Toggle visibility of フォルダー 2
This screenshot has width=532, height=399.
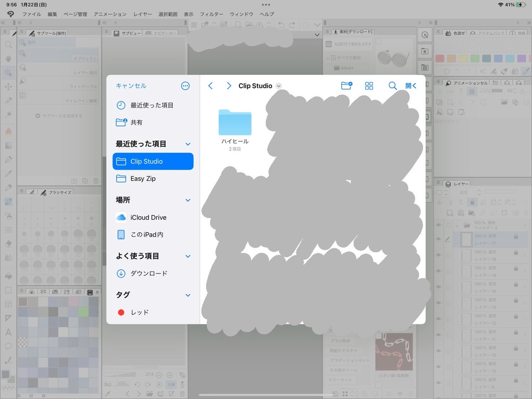point(439,226)
